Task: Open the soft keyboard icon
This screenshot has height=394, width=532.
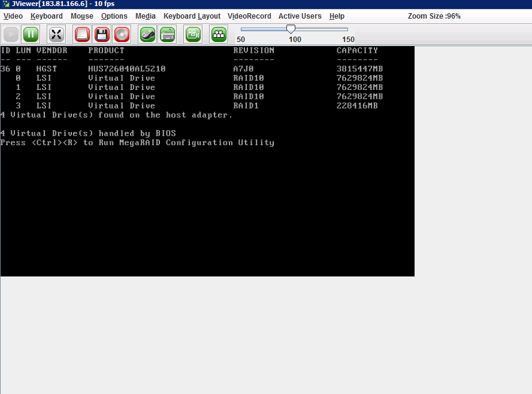Action: click(x=168, y=35)
